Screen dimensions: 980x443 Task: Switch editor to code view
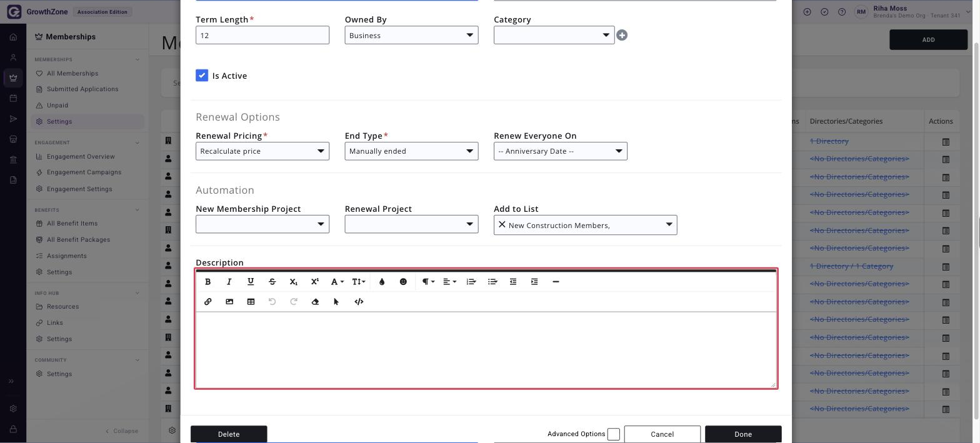click(x=359, y=302)
